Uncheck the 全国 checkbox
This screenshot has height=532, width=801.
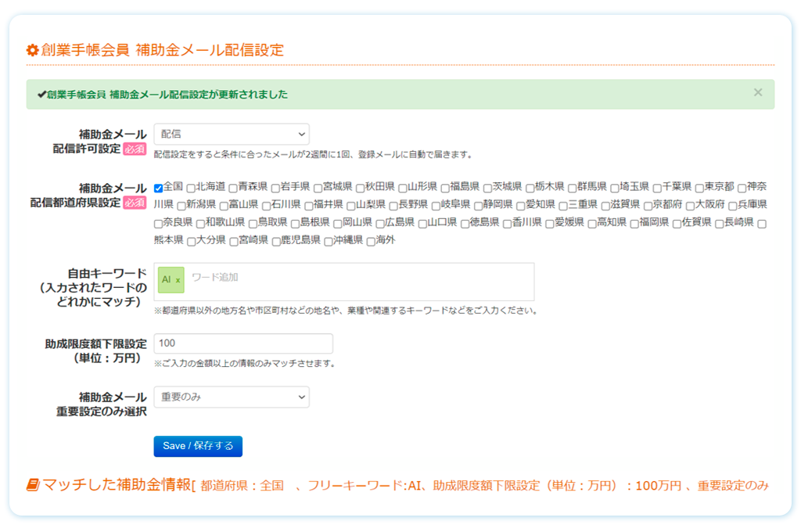tap(156, 186)
